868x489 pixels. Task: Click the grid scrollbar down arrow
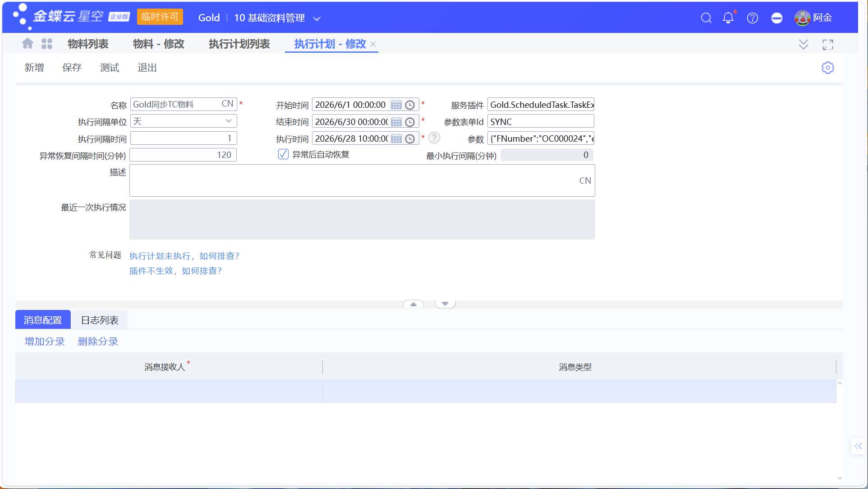[x=840, y=478]
